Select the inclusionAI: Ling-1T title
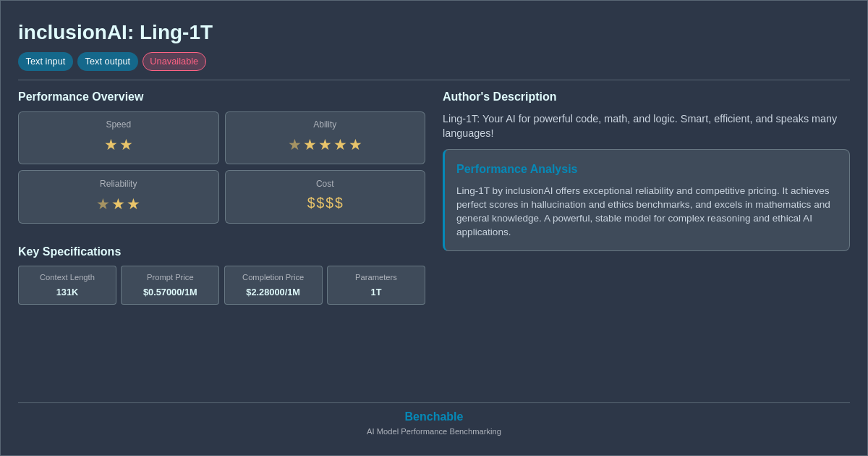 (x=116, y=32)
